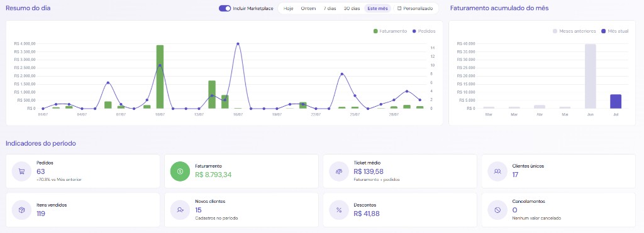Viewport: 644px width, 233px height.
Task: Click the Ticket médio value R$ 139,58
Action: (x=369, y=172)
